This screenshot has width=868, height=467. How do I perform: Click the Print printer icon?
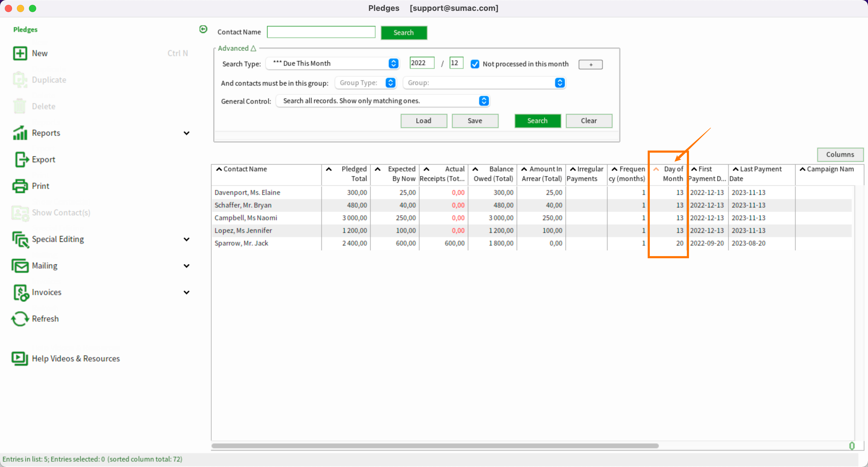(20, 186)
